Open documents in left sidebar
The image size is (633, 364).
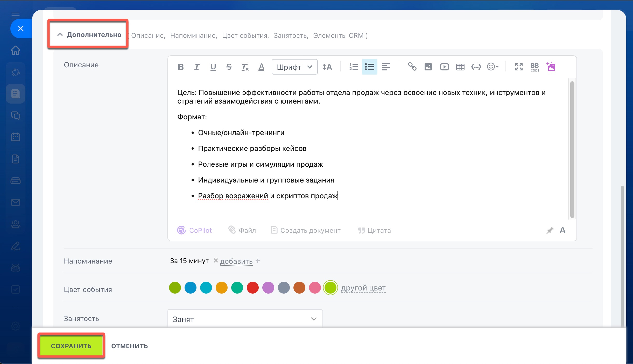point(16,159)
